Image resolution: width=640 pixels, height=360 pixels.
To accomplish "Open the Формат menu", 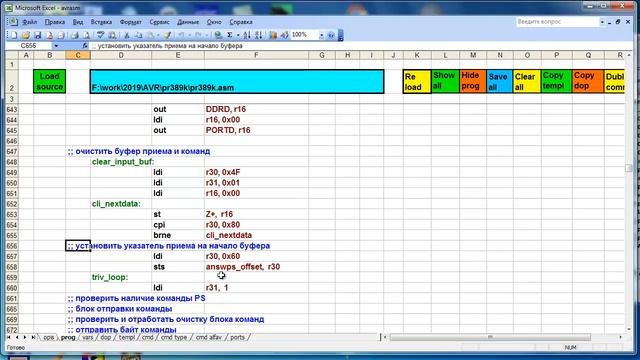I will (131, 22).
